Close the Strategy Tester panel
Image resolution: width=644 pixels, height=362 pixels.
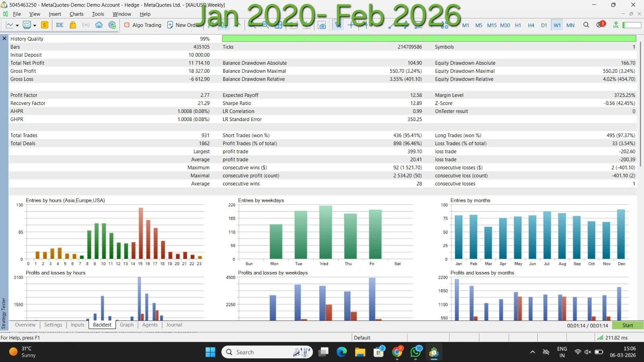coord(4,39)
